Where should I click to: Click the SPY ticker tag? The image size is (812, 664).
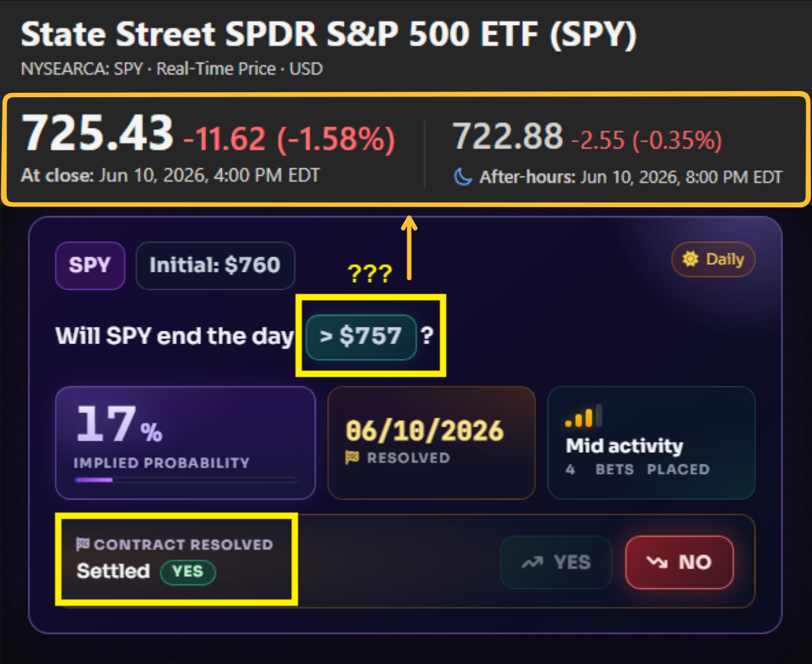click(x=90, y=265)
